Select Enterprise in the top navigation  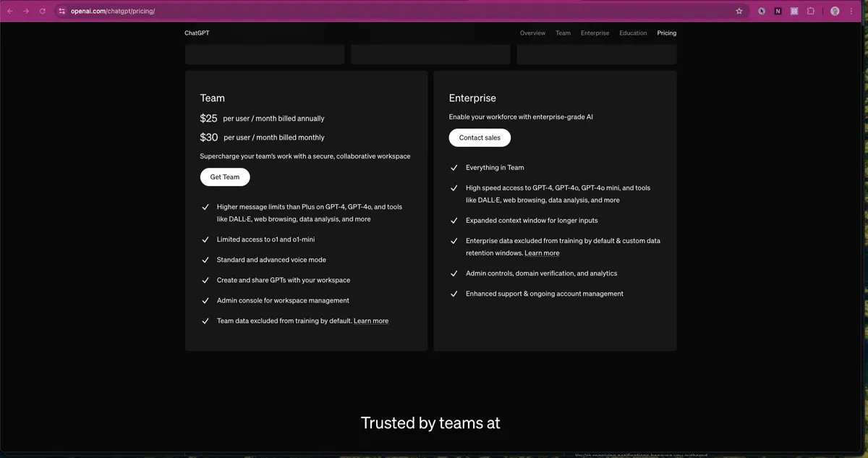[595, 33]
